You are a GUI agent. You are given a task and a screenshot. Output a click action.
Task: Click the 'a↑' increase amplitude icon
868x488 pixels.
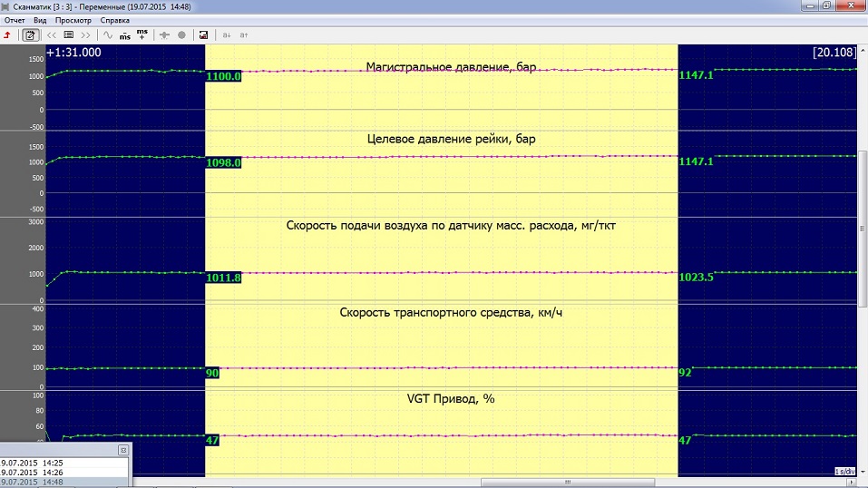coord(244,34)
